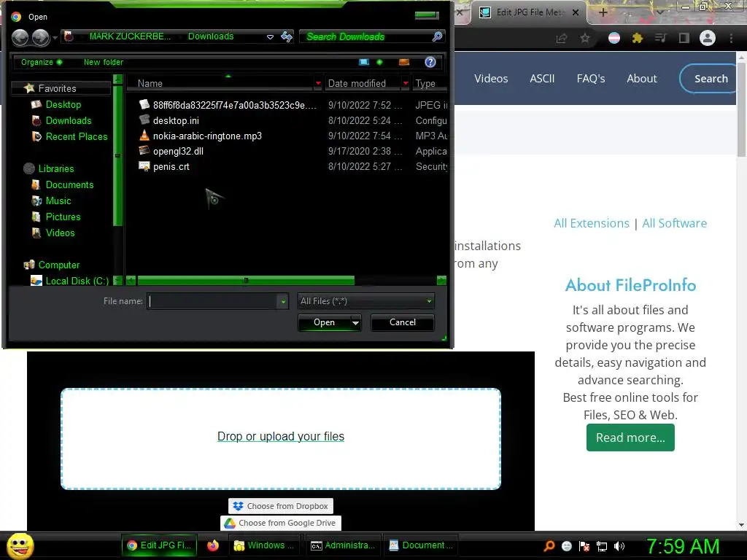Click the refresh icon next to address bar
747x560 pixels.
[286, 36]
